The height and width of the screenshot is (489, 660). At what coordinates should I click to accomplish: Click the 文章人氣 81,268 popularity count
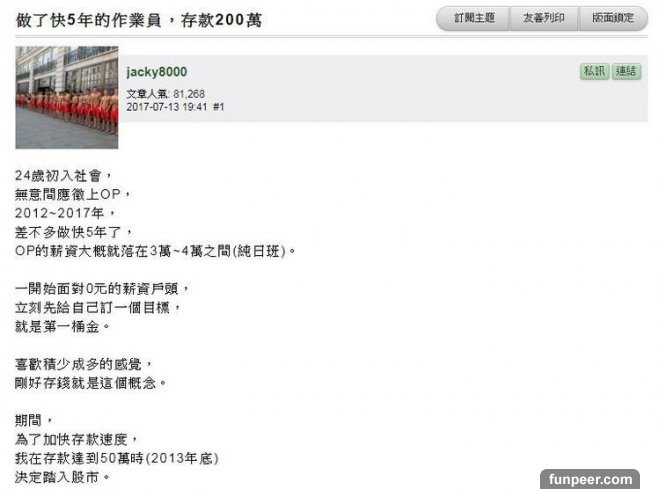(165, 94)
